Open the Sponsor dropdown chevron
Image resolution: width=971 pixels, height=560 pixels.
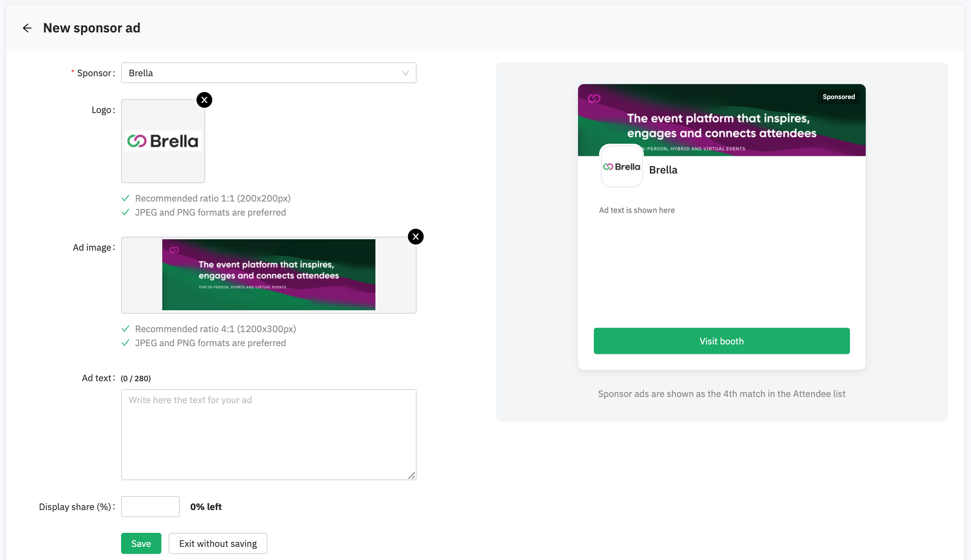pyautogui.click(x=406, y=73)
